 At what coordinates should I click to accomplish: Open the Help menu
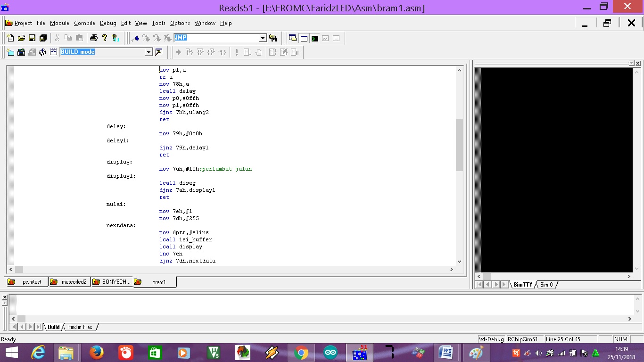226,23
